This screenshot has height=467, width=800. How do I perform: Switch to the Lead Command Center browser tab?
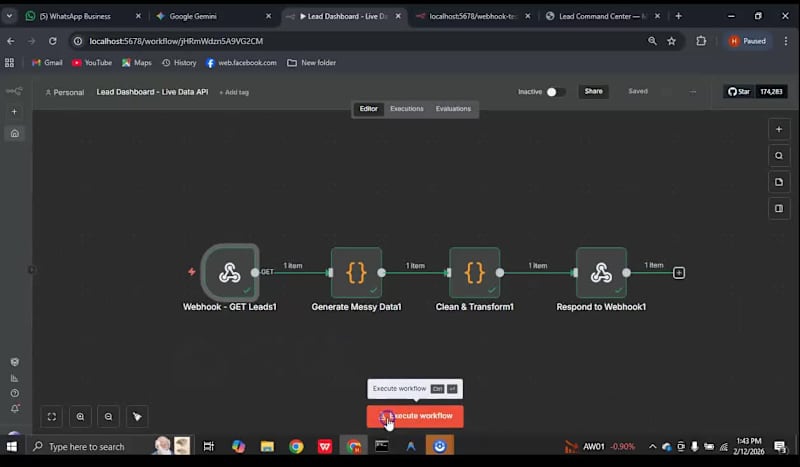pyautogui.click(x=603, y=16)
